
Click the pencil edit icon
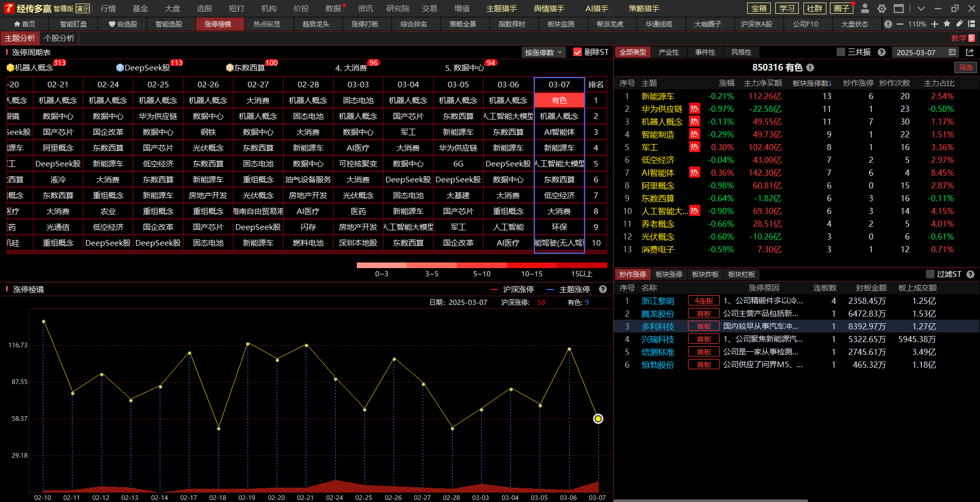[960, 23]
